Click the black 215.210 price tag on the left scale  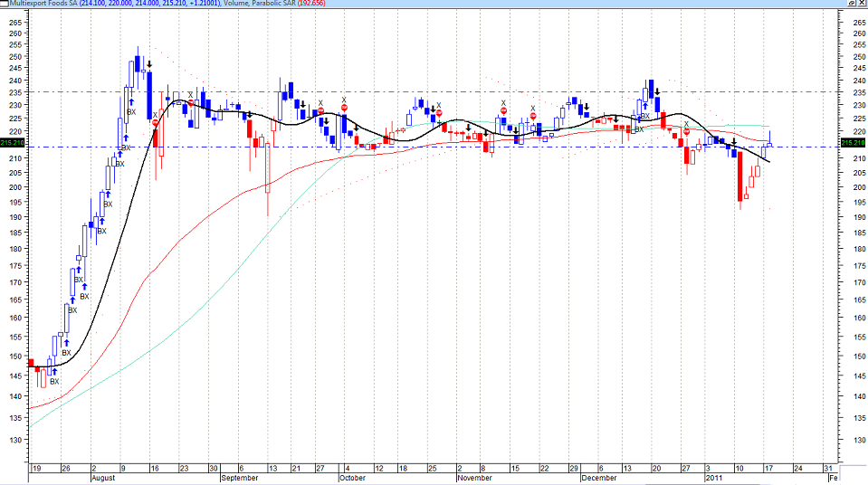tap(12, 143)
